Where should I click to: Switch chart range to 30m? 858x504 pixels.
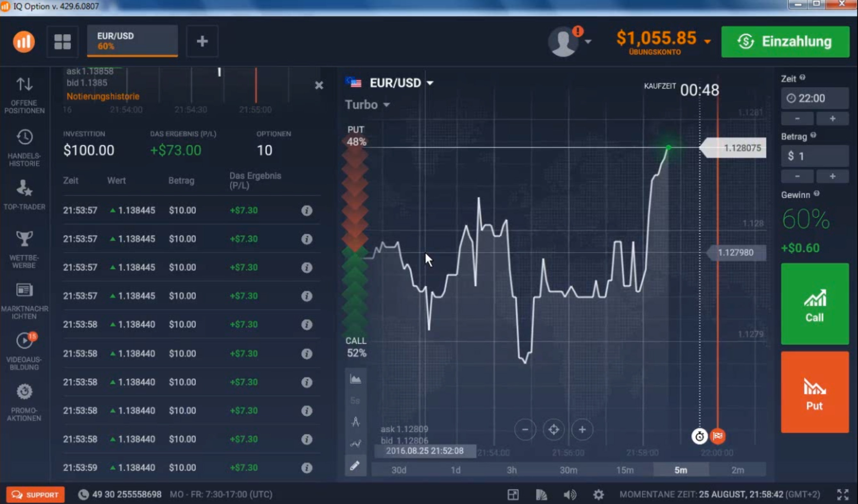[568, 470]
